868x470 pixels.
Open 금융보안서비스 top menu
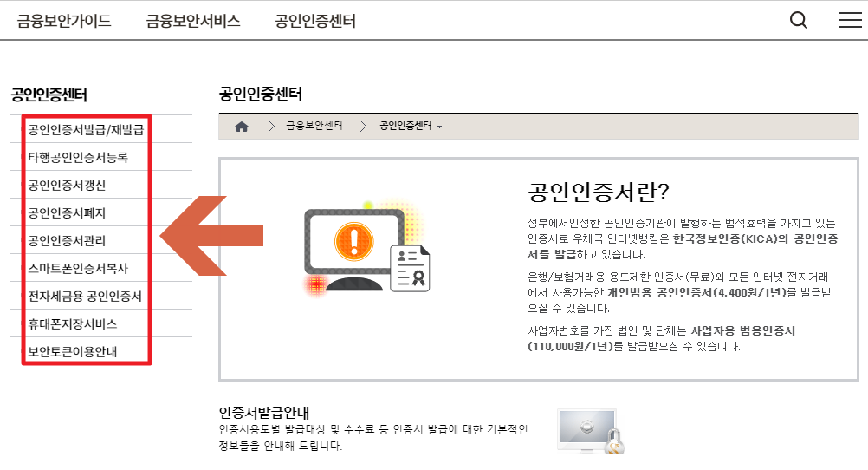tap(192, 21)
